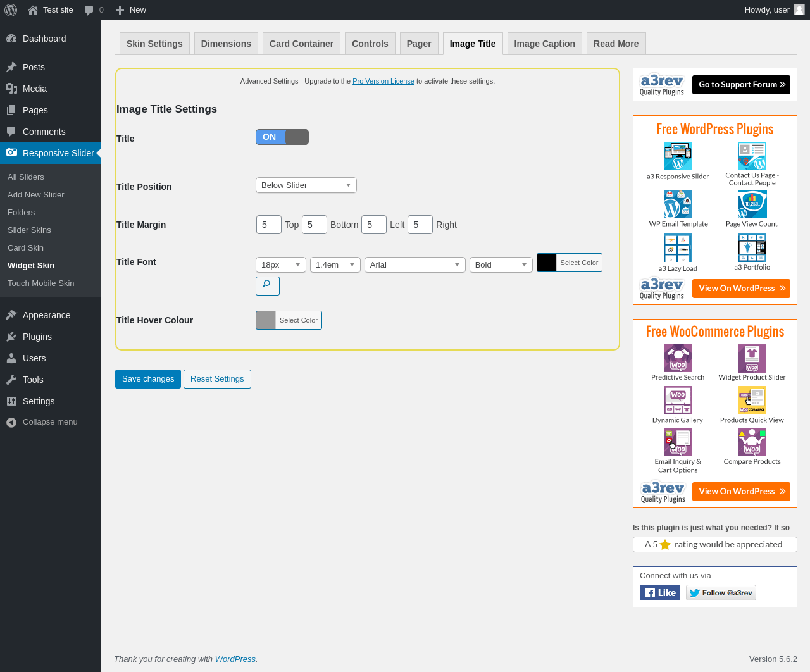
Task: Click the Facebook Like button
Action: tap(660, 593)
